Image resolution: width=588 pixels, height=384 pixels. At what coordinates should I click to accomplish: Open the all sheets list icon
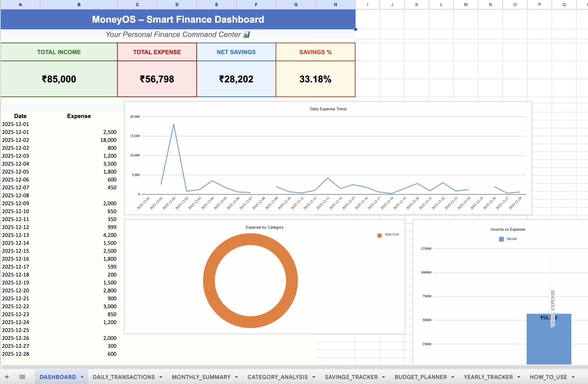(x=22, y=377)
